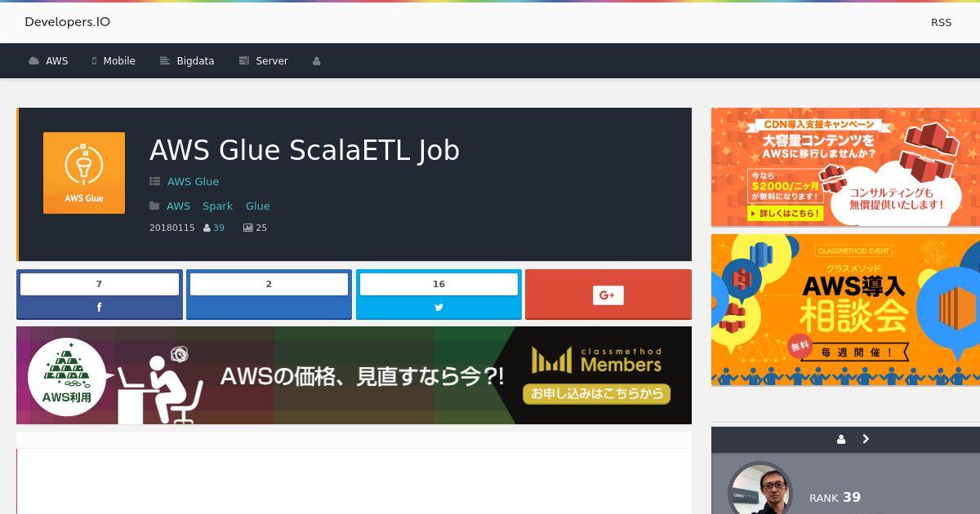980x514 pixels.
Task: Click the chevron arrow in the author panel header
Action: tap(866, 439)
